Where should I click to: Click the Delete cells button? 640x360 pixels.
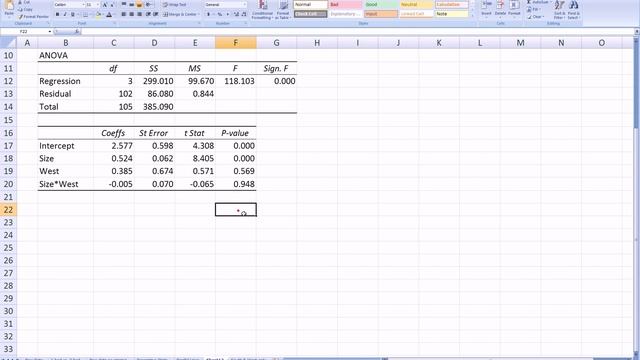pyautogui.click(x=500, y=9)
